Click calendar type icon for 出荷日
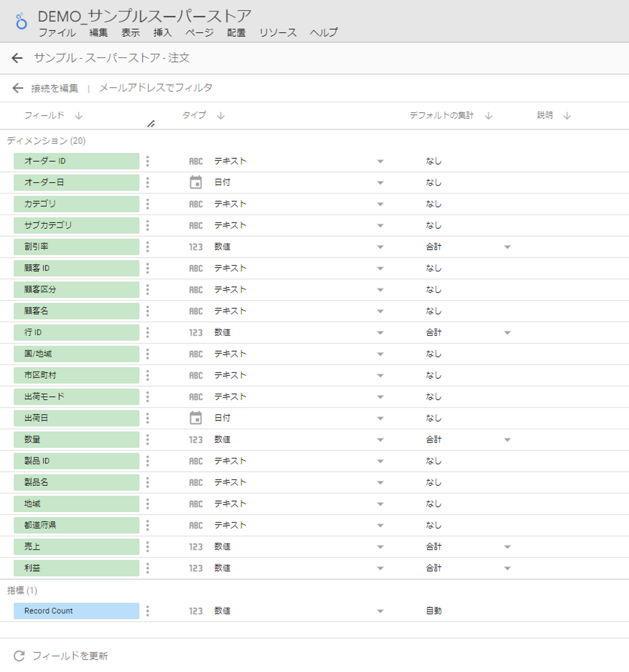Image resolution: width=629 pixels, height=672 pixels. click(x=196, y=418)
